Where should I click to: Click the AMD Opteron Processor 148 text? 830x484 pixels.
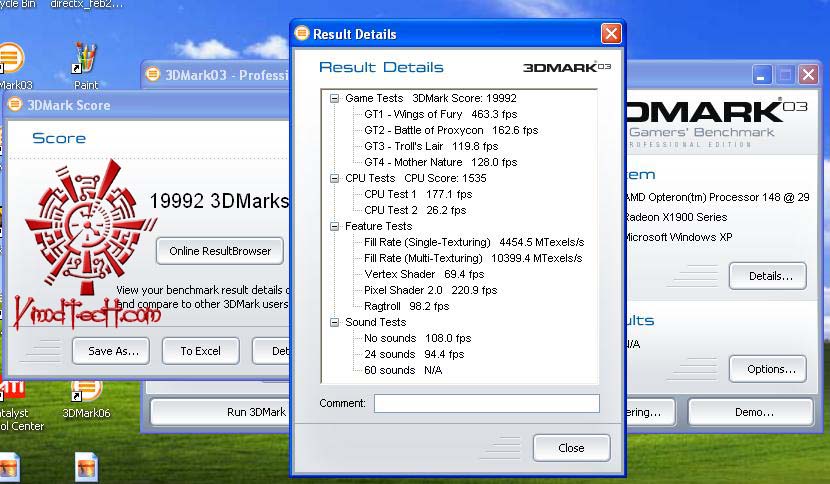coord(717,197)
